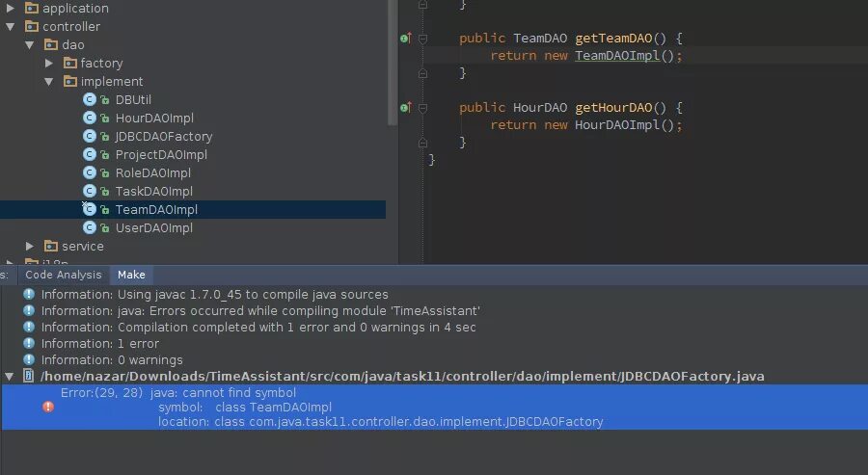
Task: Click the gutter implements marker beside getTeamDAO
Action: tap(405, 39)
